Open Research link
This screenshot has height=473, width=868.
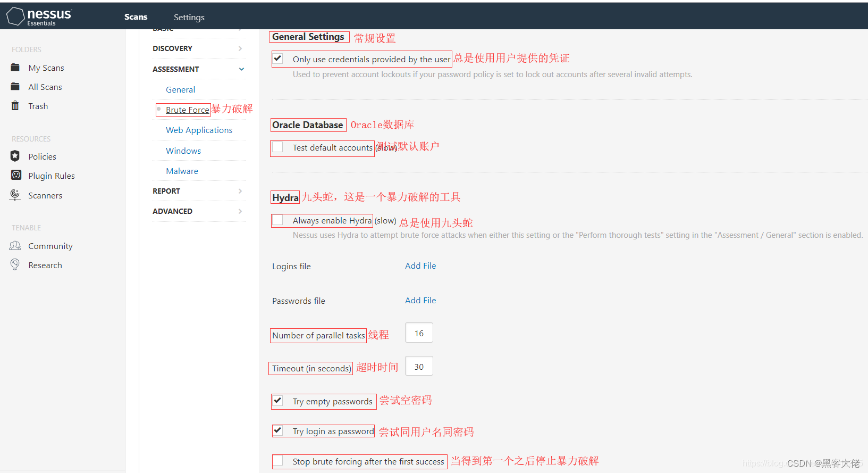click(x=45, y=265)
